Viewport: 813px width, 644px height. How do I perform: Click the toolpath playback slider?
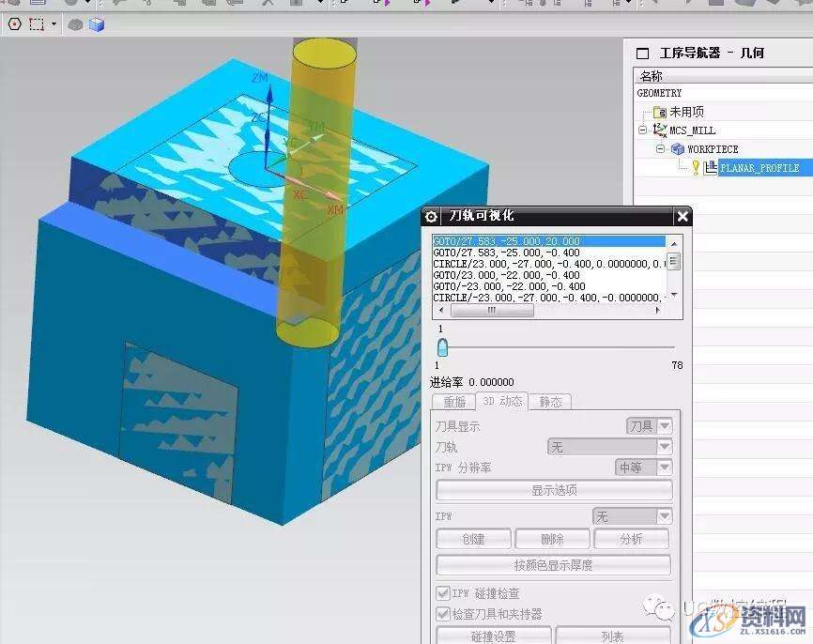(441, 347)
